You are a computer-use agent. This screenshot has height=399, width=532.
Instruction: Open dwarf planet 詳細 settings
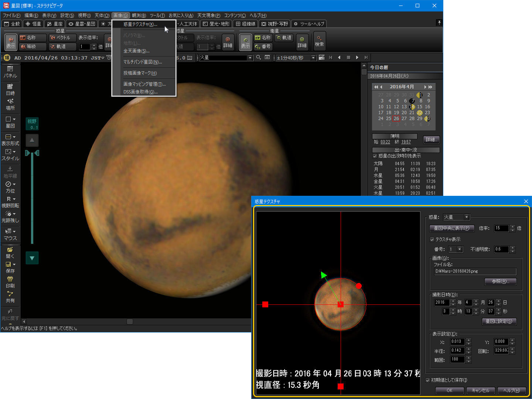point(228,42)
